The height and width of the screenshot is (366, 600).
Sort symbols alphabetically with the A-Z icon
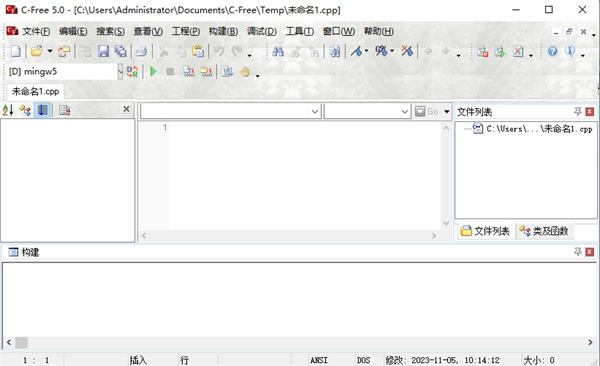[x=8, y=110]
